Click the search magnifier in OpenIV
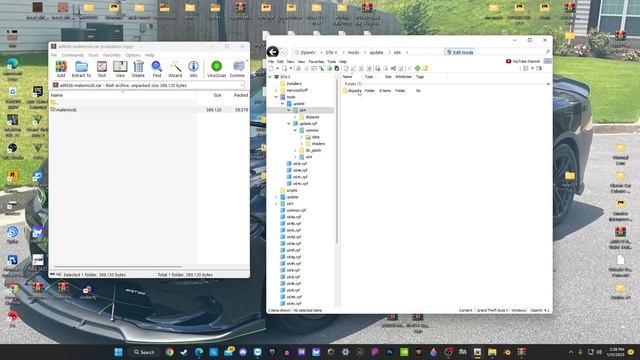 click(547, 52)
